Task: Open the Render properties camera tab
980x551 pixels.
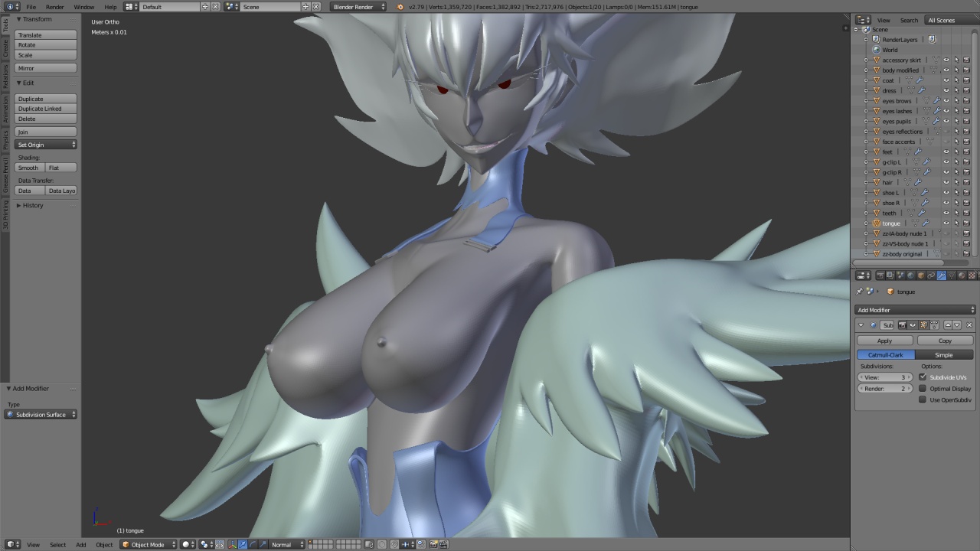Action: pyautogui.click(x=880, y=275)
